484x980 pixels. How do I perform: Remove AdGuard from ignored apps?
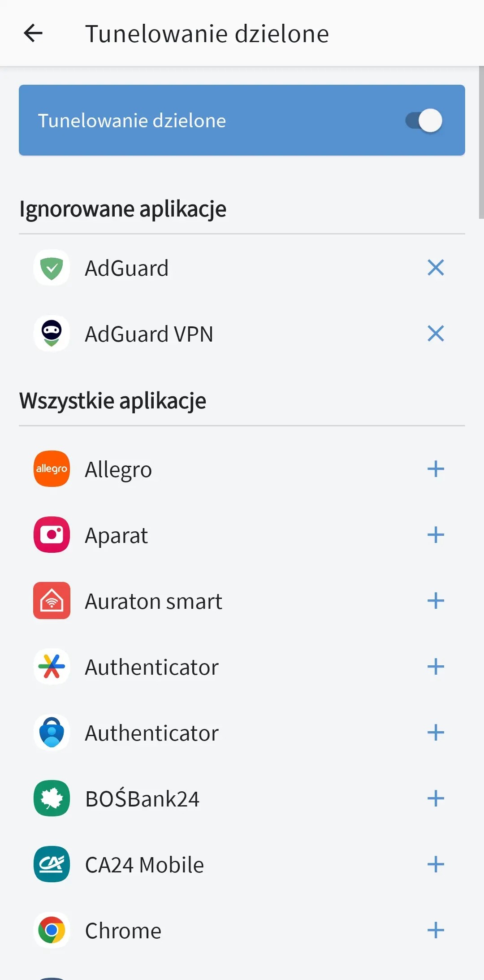(x=436, y=268)
